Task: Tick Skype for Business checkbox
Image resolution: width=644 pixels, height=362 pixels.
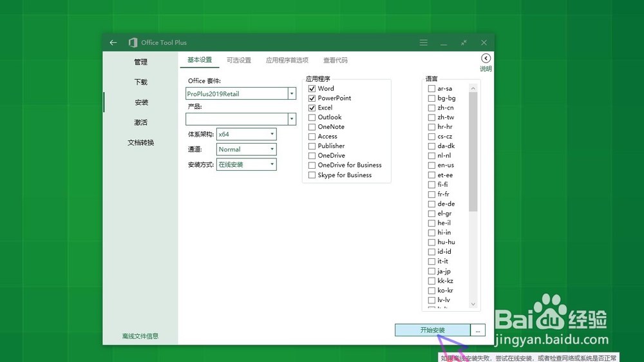Action: coord(312,175)
